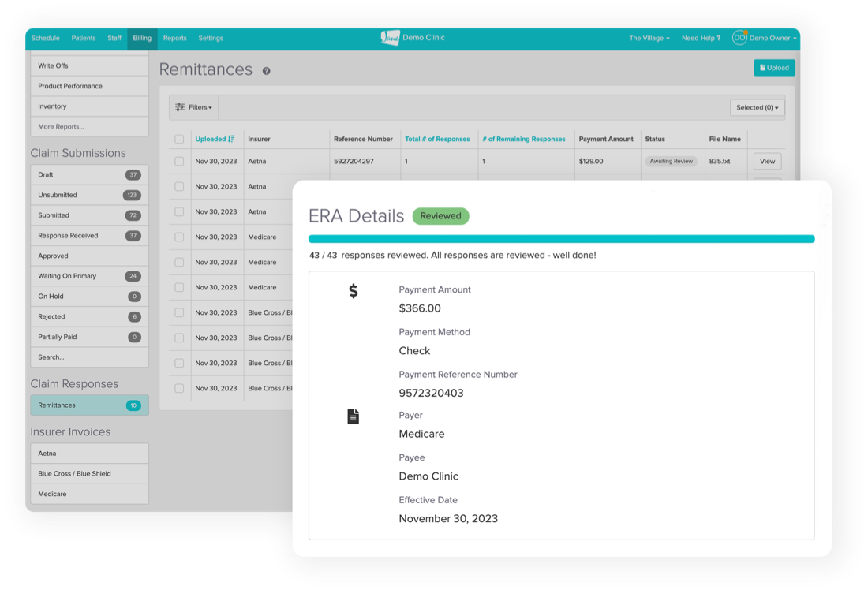Tick the checkbox on the first Medicare row

(x=179, y=237)
